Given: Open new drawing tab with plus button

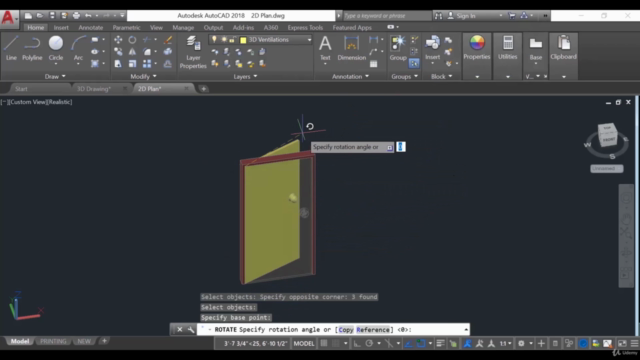Looking at the screenshot, I should 203,89.
